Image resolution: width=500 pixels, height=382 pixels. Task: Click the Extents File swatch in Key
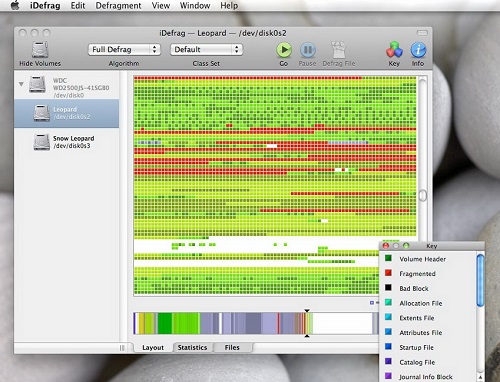click(388, 317)
